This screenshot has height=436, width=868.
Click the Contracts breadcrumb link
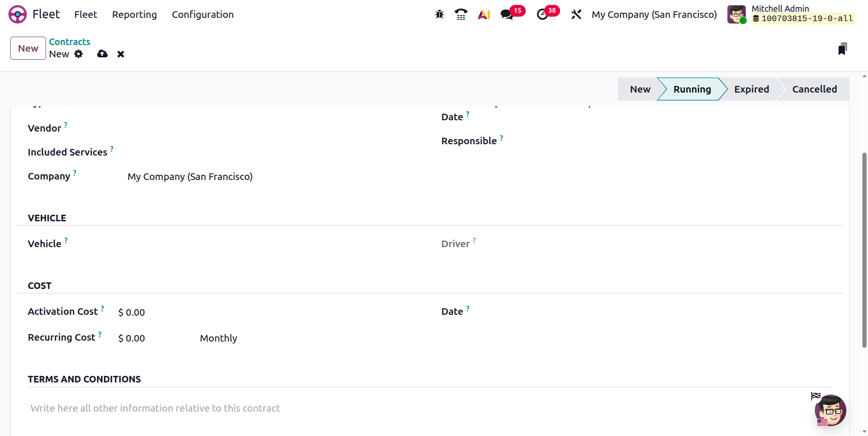[x=70, y=42]
